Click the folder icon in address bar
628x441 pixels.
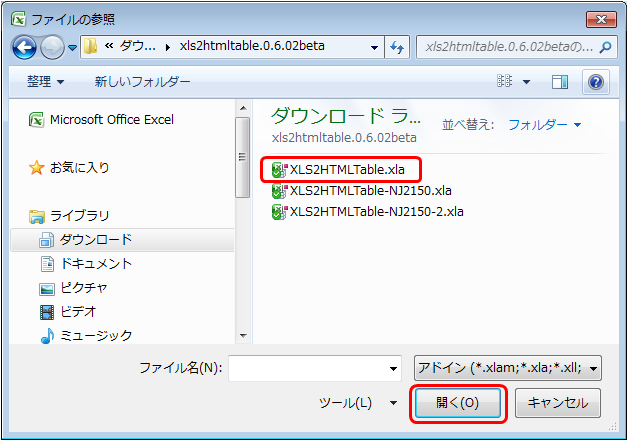click(91, 46)
